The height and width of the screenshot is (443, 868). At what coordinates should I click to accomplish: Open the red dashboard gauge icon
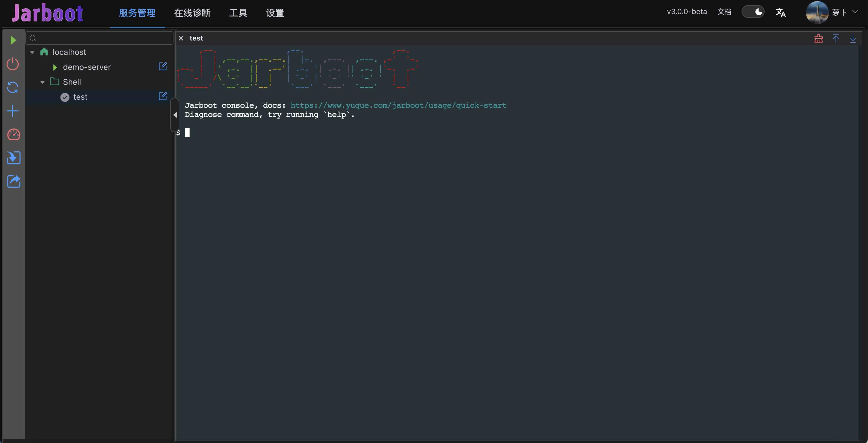13,134
